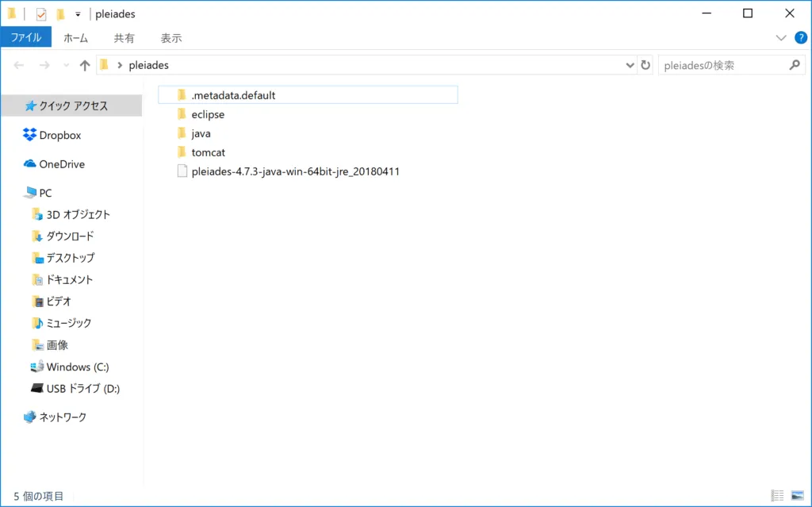Click the folder icon in address bar
812x507 pixels.
[x=104, y=65]
